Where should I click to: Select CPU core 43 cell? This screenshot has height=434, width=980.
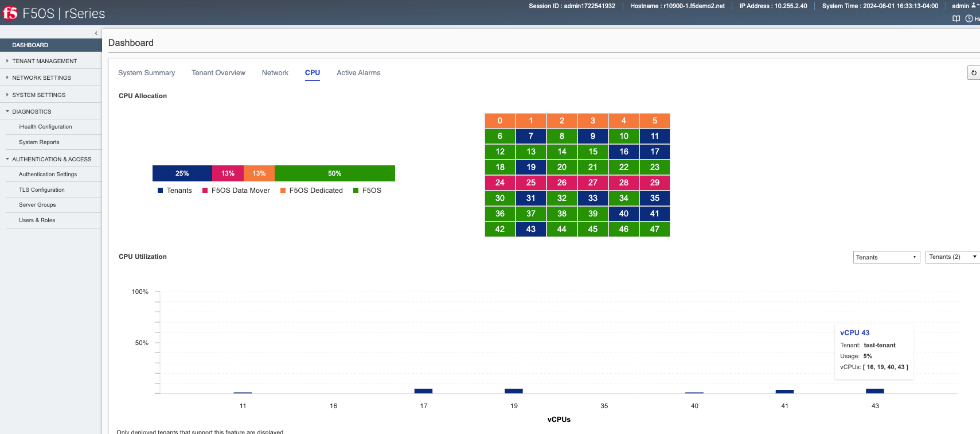(x=531, y=229)
